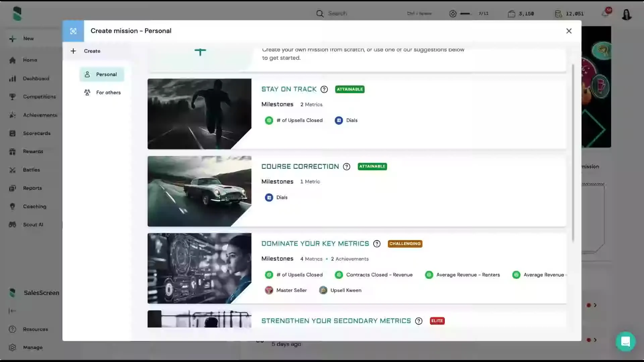Click the plus icon next to New
644x362 pixels.
[13, 39]
